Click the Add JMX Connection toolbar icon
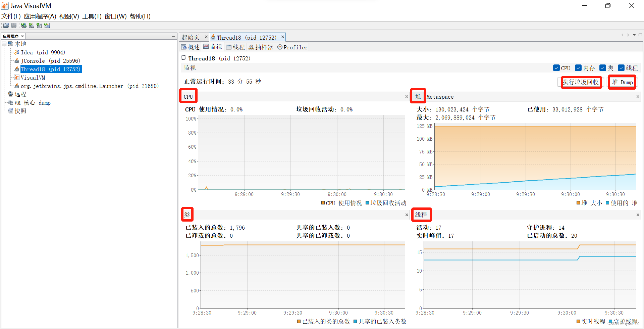The height and width of the screenshot is (329, 644). 32,26
